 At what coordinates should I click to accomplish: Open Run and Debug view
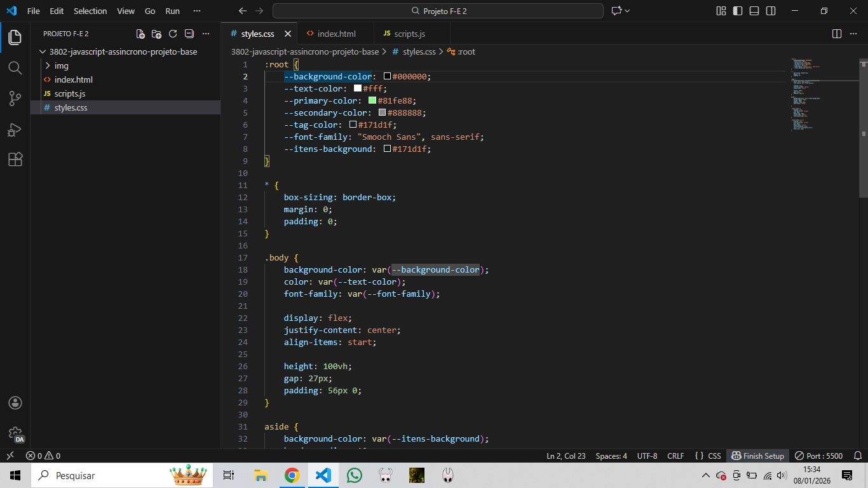point(15,130)
